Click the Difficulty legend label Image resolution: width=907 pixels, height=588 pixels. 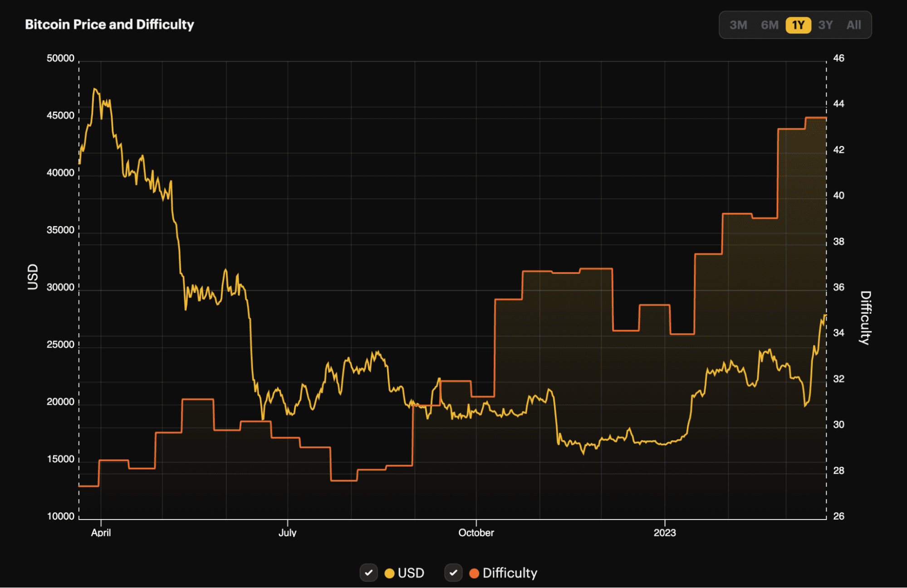coord(510,573)
